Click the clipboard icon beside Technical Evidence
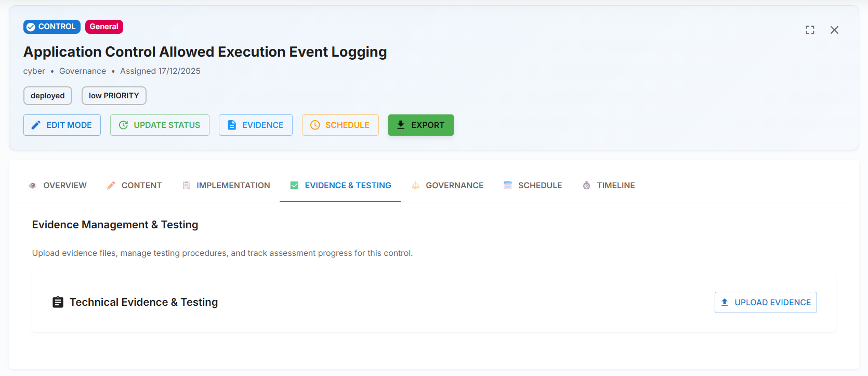 point(58,302)
